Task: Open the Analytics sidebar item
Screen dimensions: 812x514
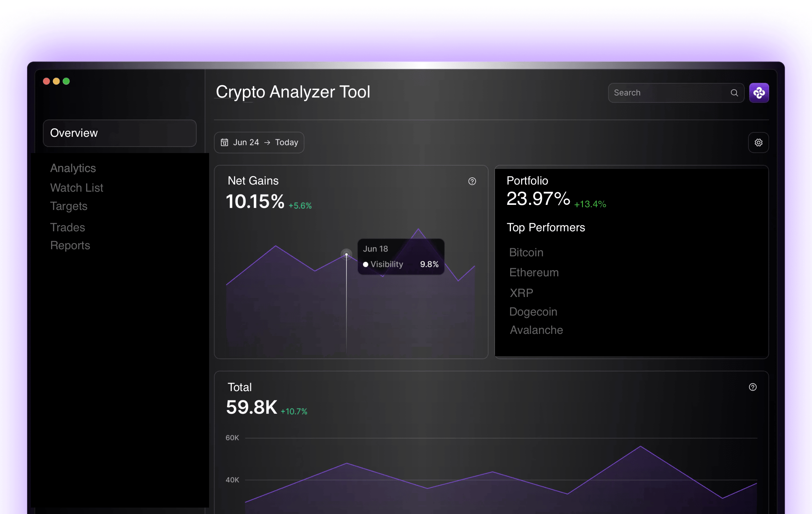Action: [73, 168]
